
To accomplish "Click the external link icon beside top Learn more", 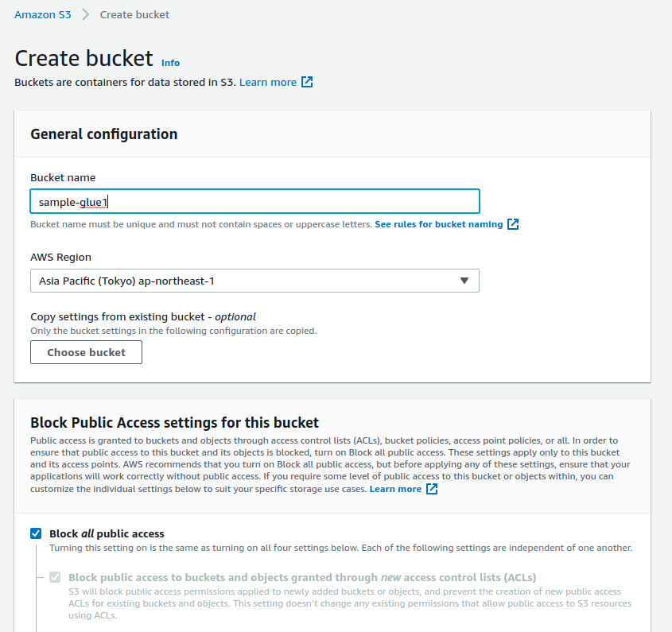I will coord(307,82).
